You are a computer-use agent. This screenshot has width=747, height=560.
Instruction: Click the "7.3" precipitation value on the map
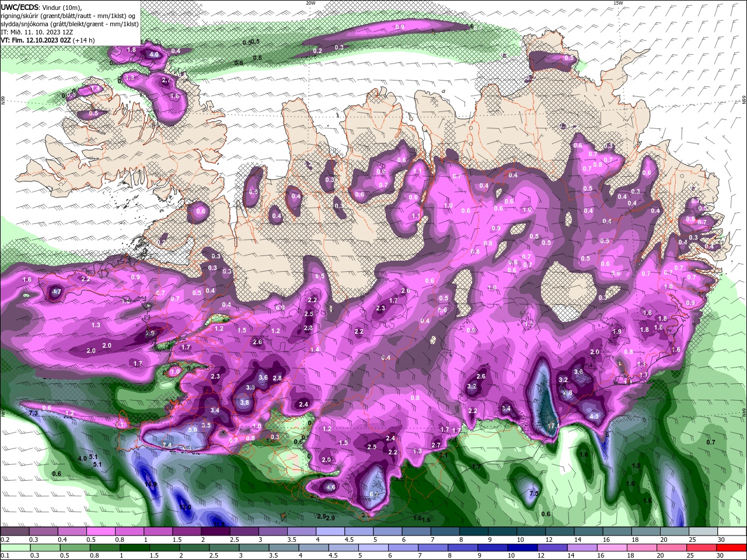click(x=33, y=413)
